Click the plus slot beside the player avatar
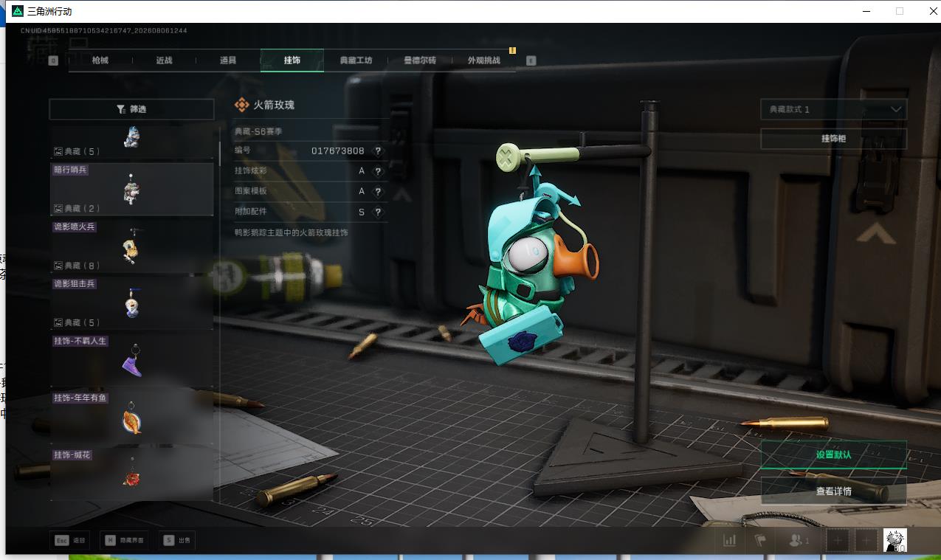 866,541
